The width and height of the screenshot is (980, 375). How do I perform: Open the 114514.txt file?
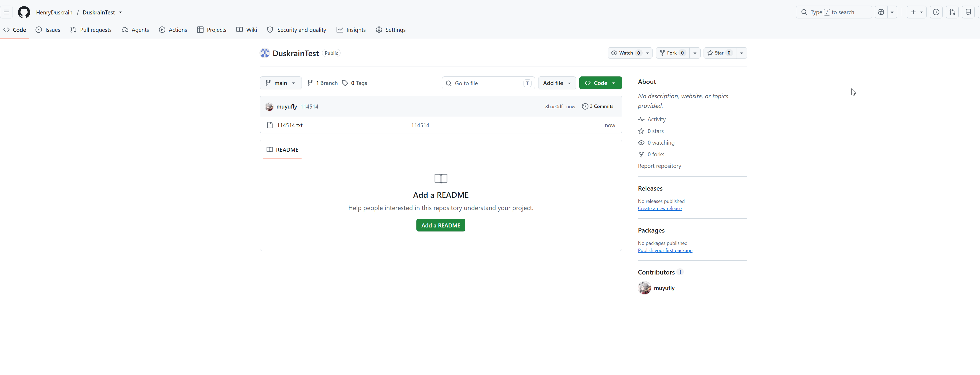tap(290, 125)
